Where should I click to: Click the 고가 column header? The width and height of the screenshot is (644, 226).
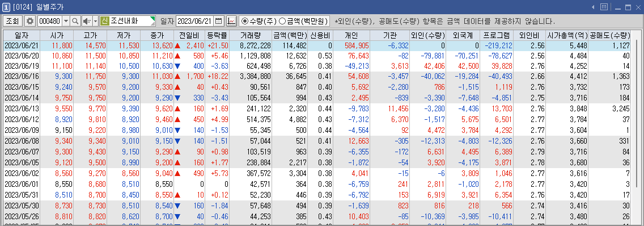pos(90,35)
